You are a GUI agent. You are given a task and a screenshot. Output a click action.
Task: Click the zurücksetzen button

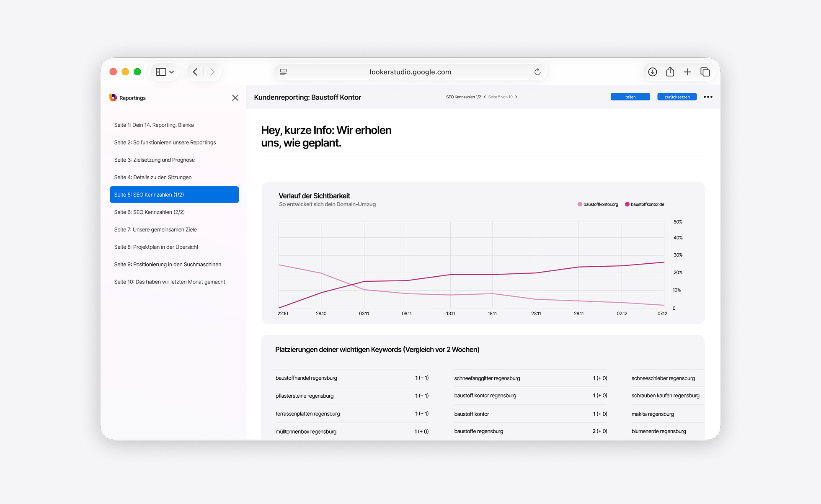click(677, 97)
